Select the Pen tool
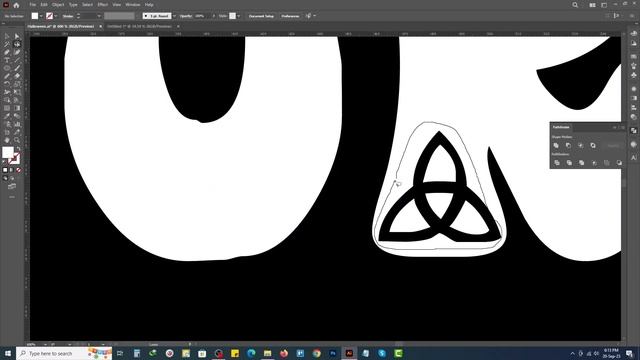The width and height of the screenshot is (640, 360). (x=7, y=52)
